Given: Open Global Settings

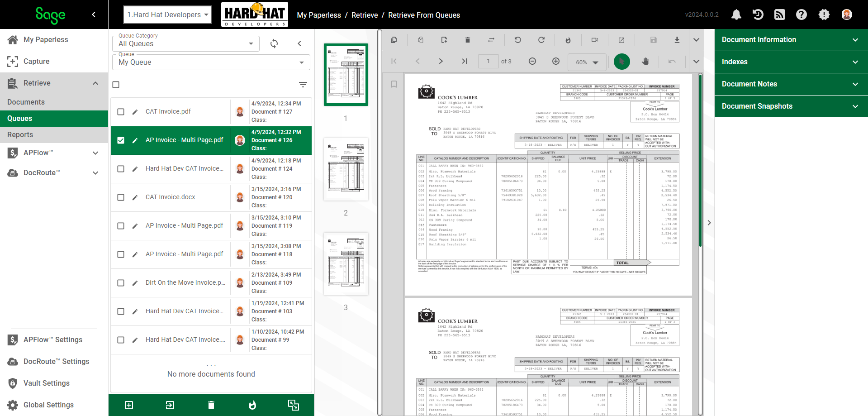Looking at the screenshot, I should point(54,405).
